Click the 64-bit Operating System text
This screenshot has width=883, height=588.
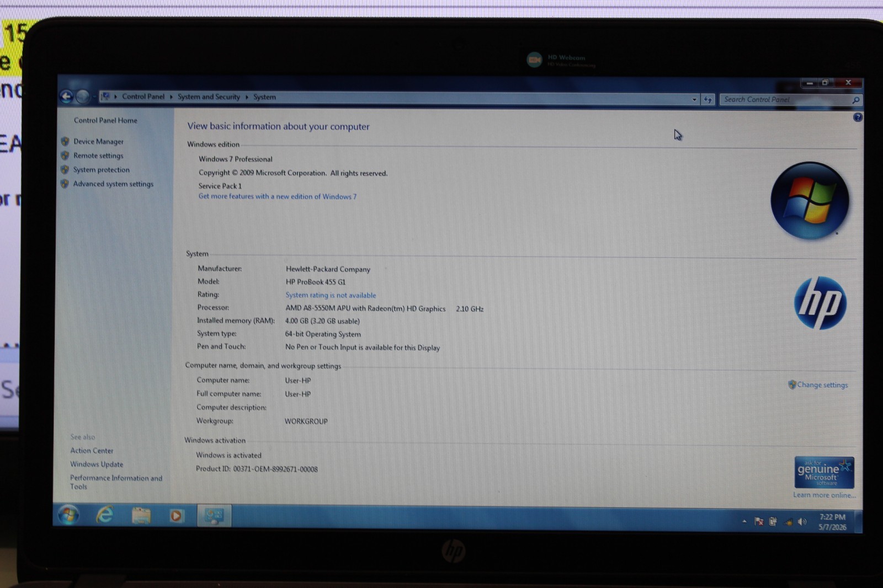tap(323, 334)
